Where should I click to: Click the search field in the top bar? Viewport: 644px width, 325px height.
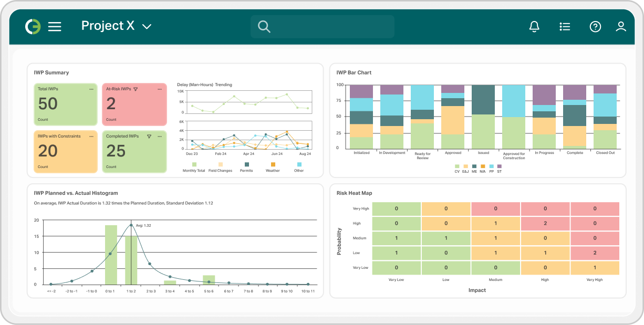click(321, 26)
